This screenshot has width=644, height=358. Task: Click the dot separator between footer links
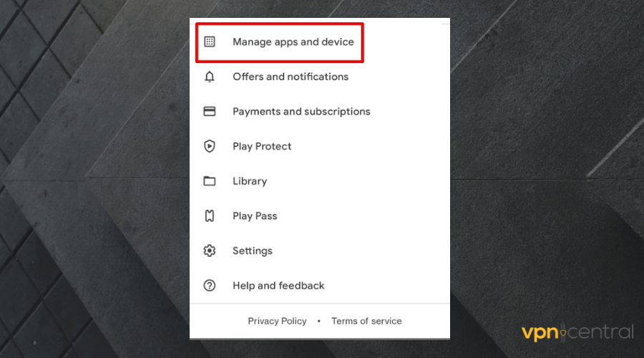tap(318, 321)
